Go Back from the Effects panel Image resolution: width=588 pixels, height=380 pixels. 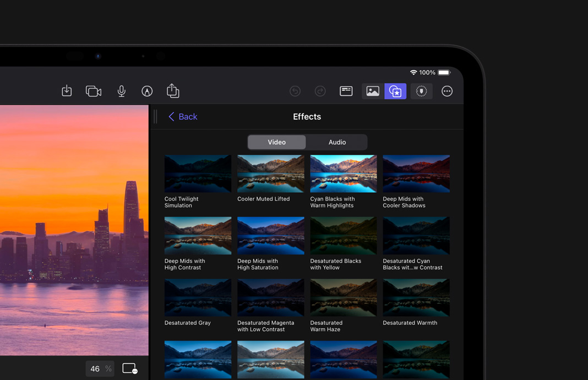tap(183, 117)
